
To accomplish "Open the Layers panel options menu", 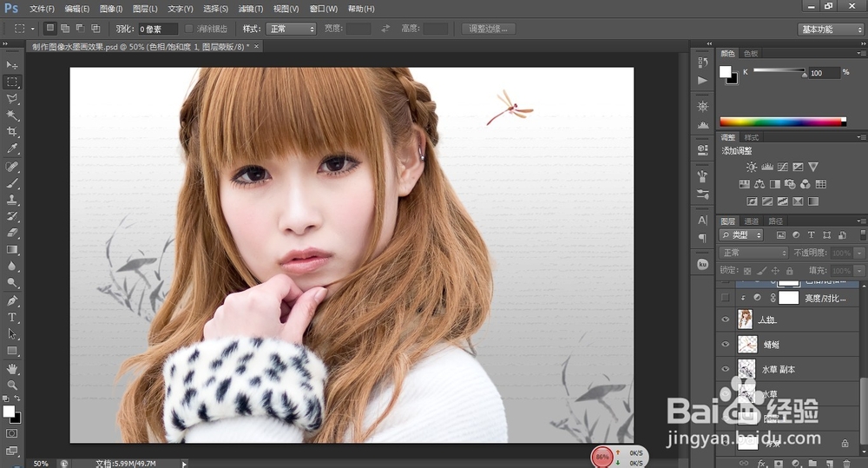I will [x=861, y=221].
